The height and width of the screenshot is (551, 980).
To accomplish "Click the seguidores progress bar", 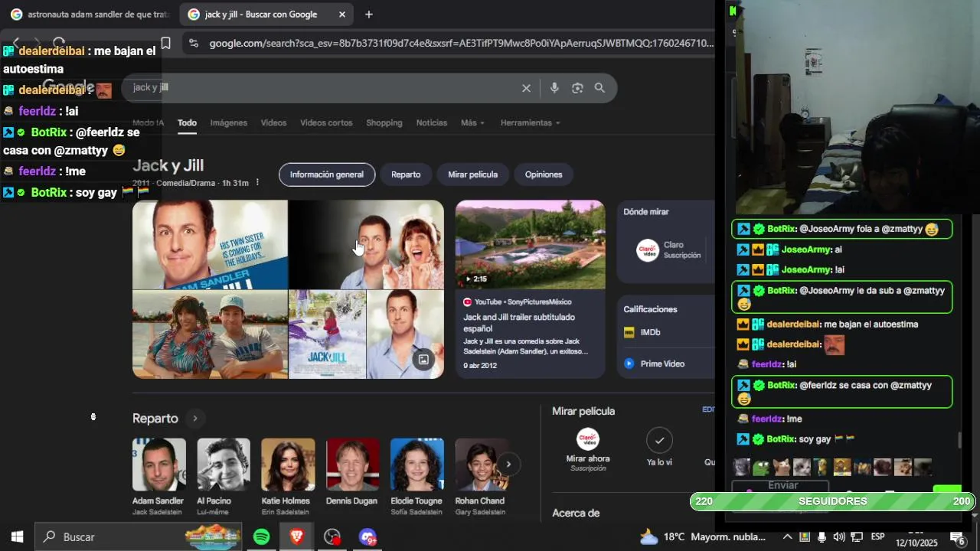I will point(832,501).
